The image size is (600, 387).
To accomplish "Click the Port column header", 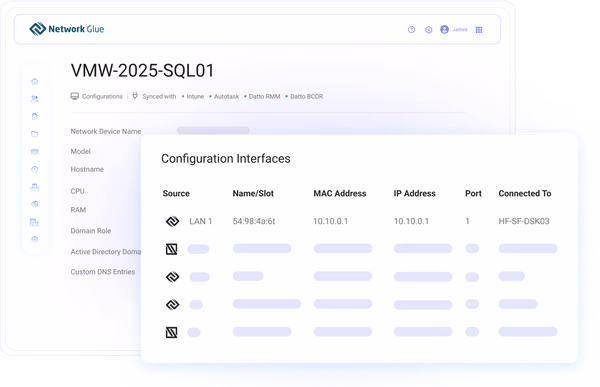I will [x=473, y=193].
